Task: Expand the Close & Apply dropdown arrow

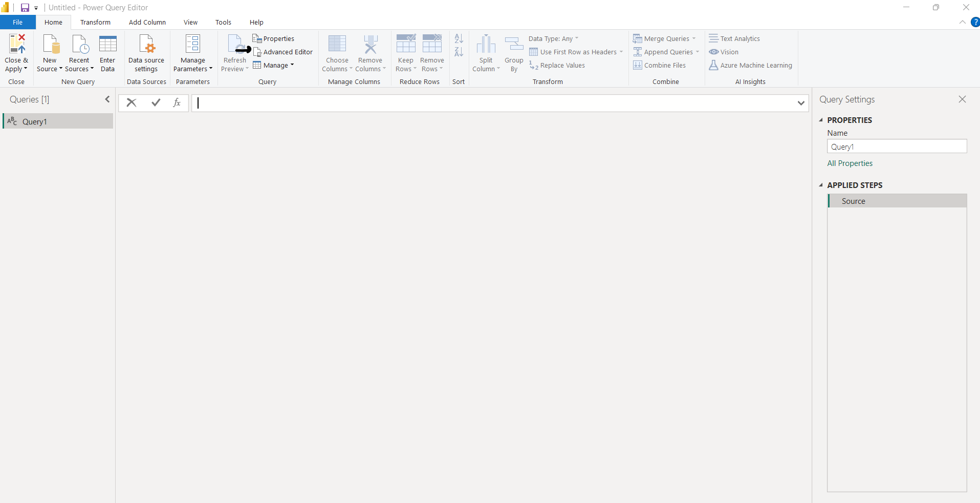Action: click(x=26, y=69)
